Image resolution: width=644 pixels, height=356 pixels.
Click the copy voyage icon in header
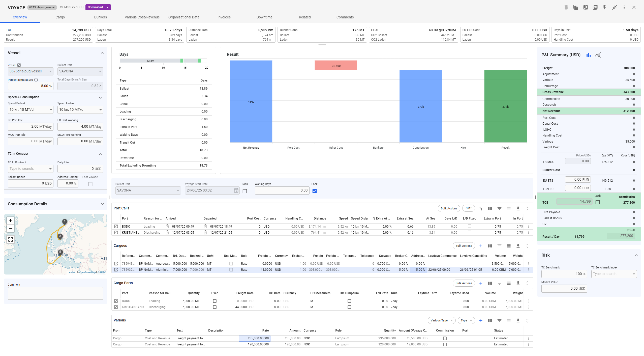[x=575, y=7]
